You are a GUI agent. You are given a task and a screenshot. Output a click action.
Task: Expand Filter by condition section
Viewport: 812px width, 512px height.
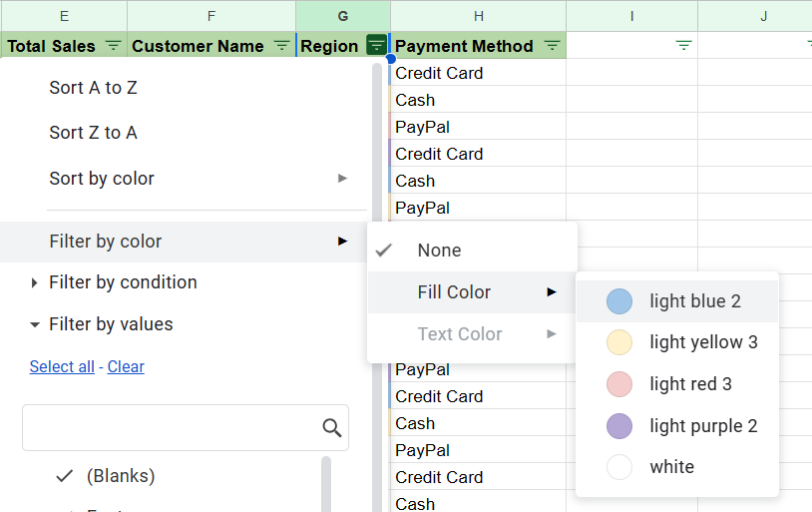[34, 282]
